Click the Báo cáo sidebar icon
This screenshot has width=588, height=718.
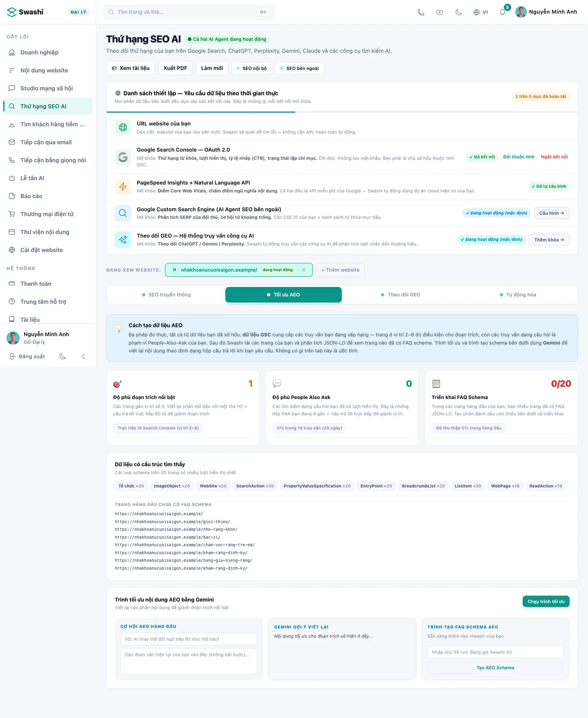(12, 196)
